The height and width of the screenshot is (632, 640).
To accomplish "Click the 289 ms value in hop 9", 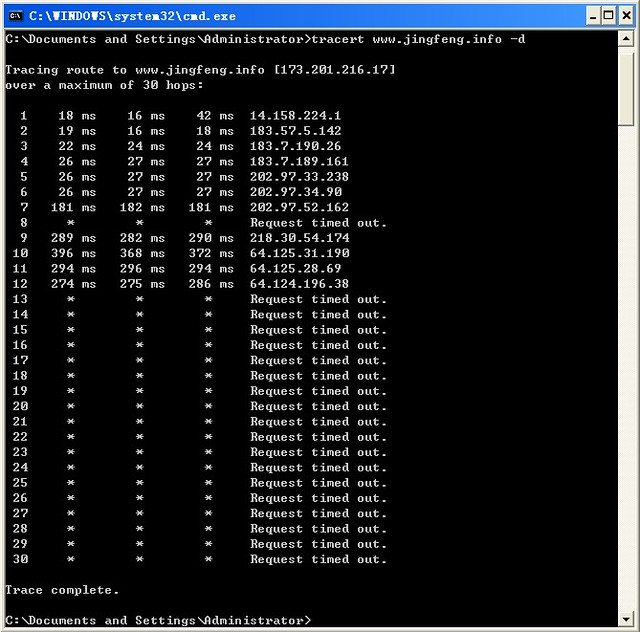I will pyautogui.click(x=73, y=238).
